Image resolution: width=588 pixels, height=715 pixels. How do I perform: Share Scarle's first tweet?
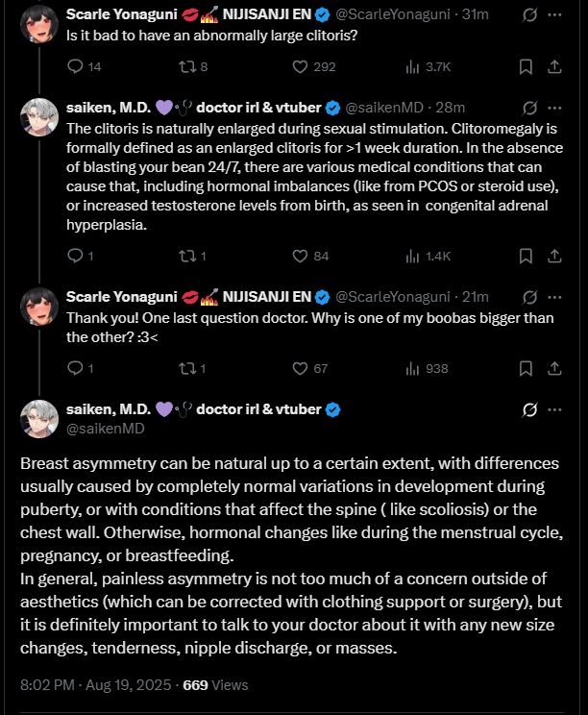pyautogui.click(x=555, y=66)
